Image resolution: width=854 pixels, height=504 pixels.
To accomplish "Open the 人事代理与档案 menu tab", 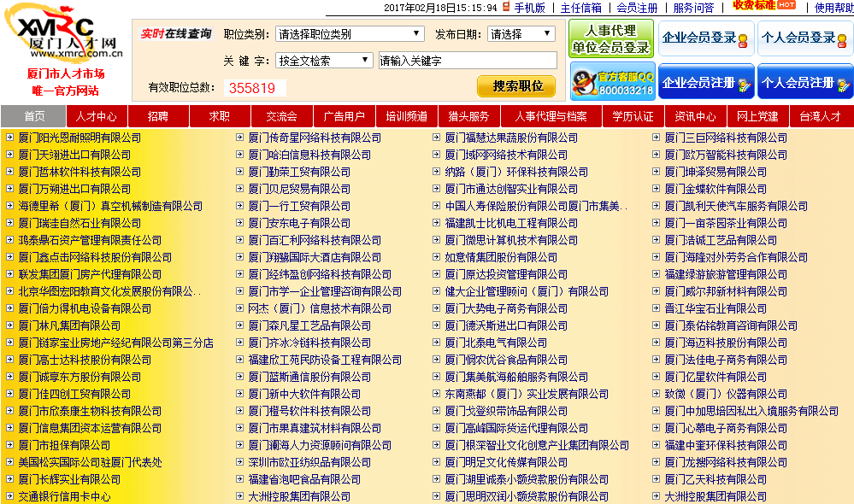I will pos(551,116).
